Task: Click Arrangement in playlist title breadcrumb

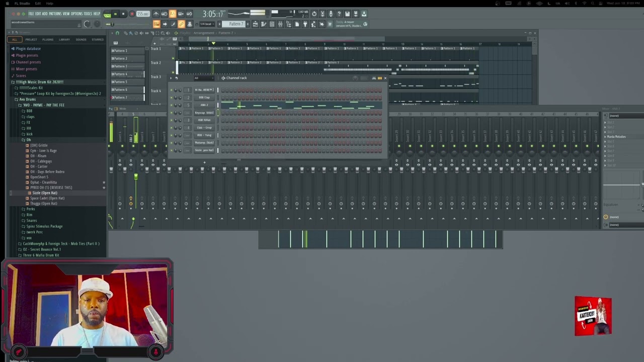Action: [x=204, y=33]
